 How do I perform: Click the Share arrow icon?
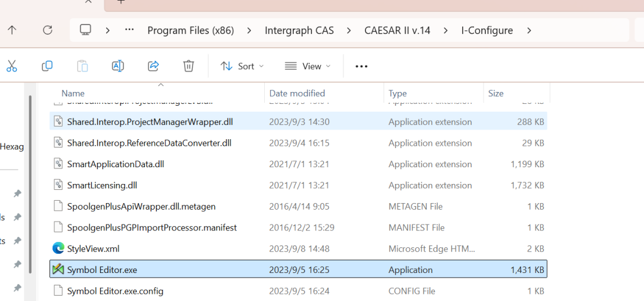click(x=153, y=66)
